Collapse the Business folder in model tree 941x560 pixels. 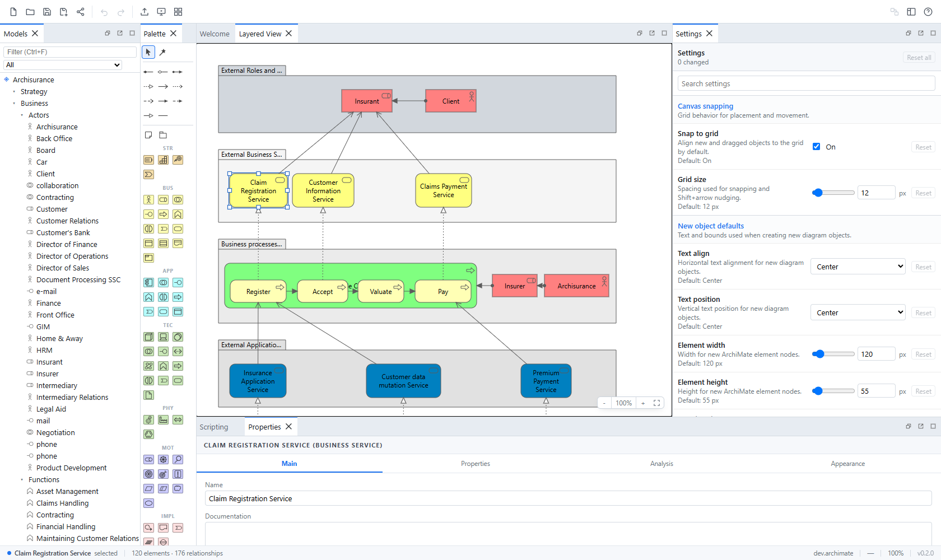click(x=14, y=104)
